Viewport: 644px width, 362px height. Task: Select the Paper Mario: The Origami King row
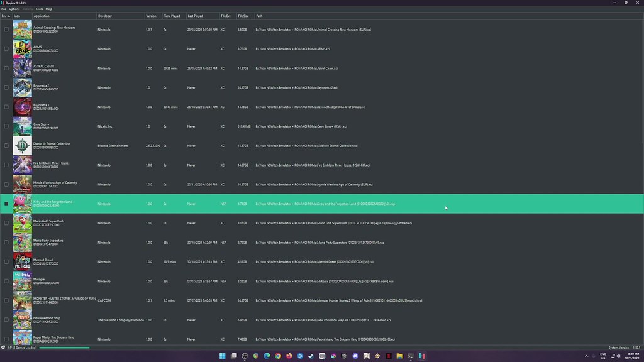click(x=322, y=339)
